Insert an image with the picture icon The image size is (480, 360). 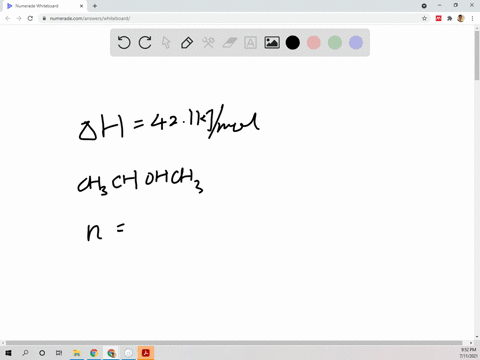(272, 43)
